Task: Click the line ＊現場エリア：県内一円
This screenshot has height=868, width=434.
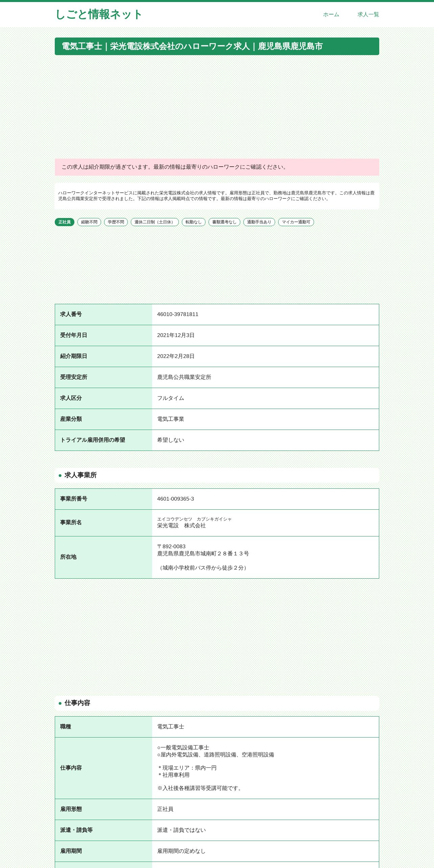Action: (x=187, y=768)
